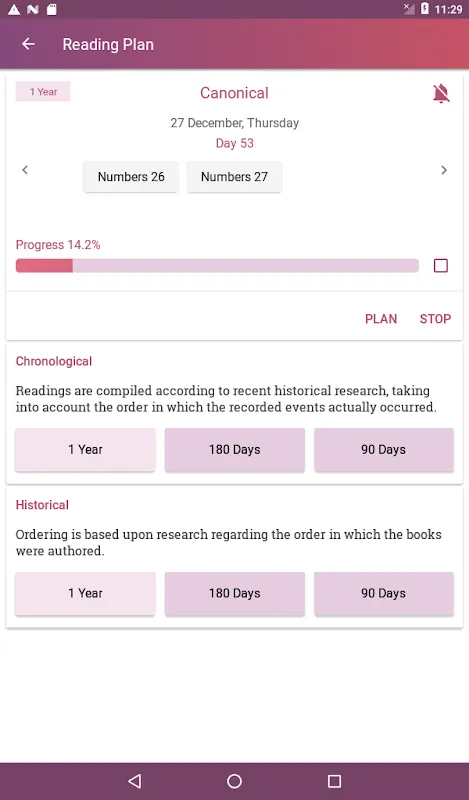Advance to next day with right chevron
469x800 pixels.
click(x=444, y=170)
